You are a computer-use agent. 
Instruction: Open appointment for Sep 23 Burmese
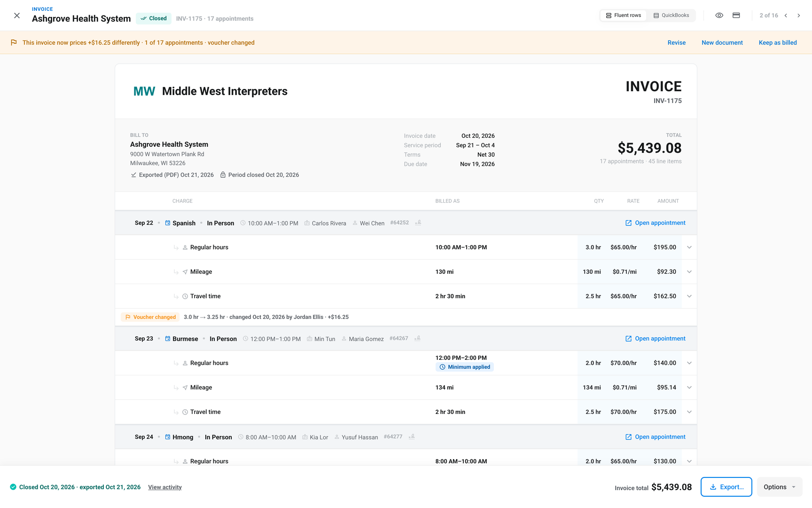tap(655, 339)
